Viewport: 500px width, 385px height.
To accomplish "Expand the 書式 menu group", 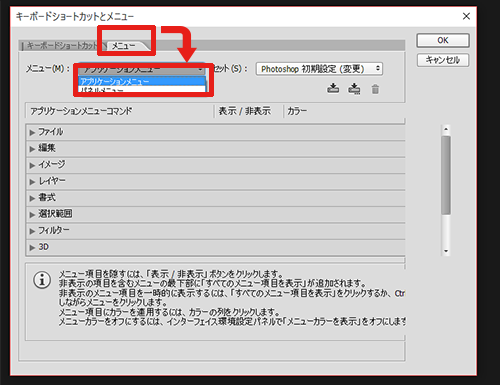I will tap(32, 198).
